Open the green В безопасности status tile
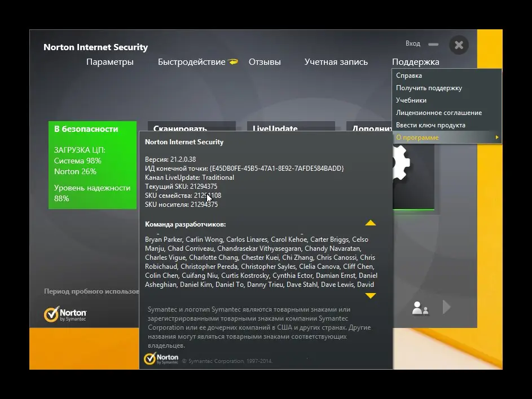 tap(93, 165)
